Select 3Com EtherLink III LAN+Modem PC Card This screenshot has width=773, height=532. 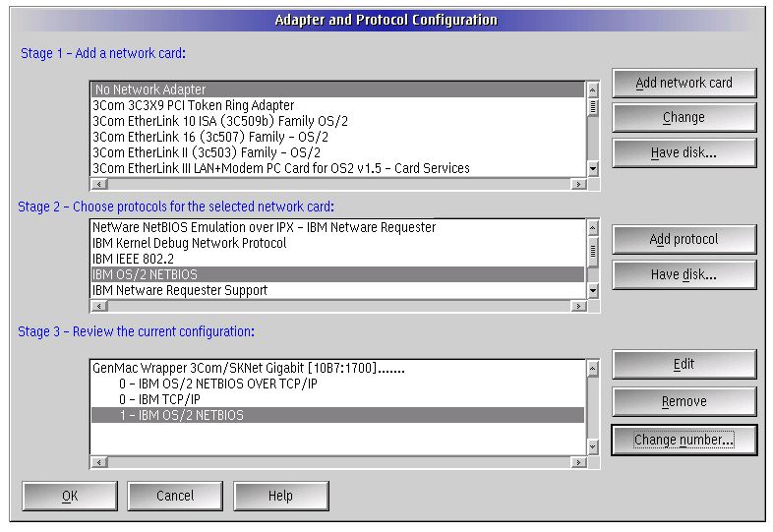click(x=337, y=168)
